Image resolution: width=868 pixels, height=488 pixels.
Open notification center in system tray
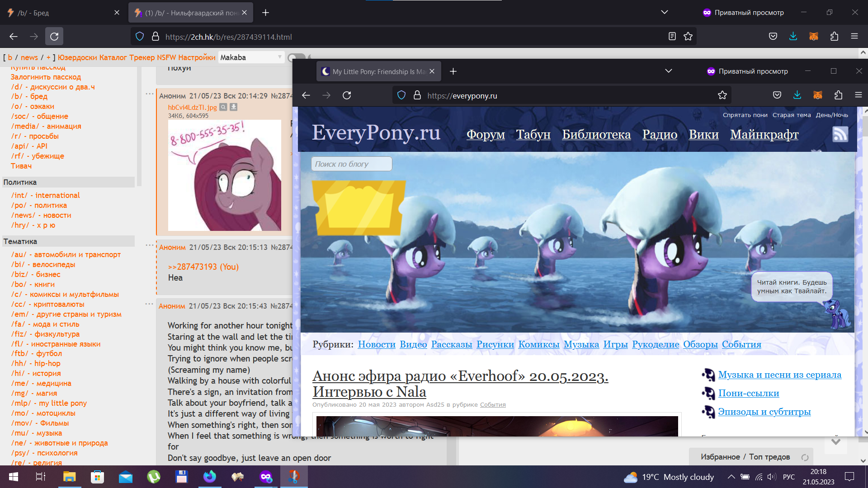click(x=849, y=477)
